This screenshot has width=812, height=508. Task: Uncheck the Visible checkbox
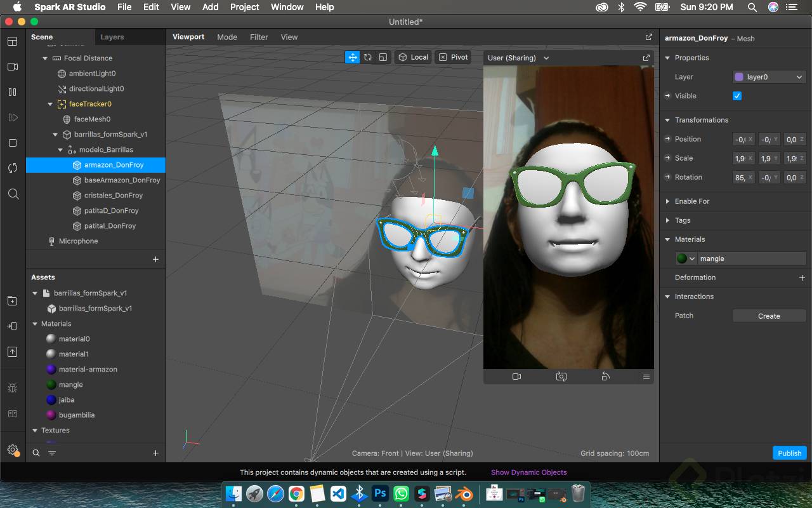[737, 96]
